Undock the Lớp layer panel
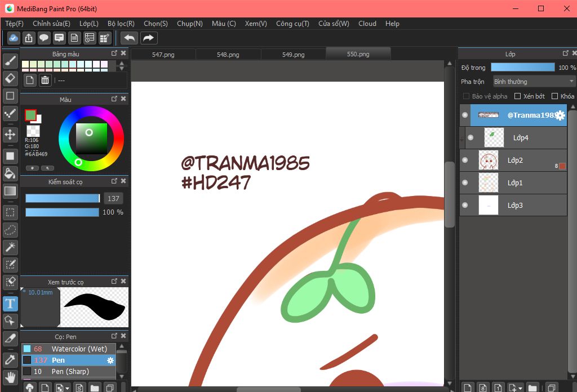577x392 pixels. click(566, 54)
